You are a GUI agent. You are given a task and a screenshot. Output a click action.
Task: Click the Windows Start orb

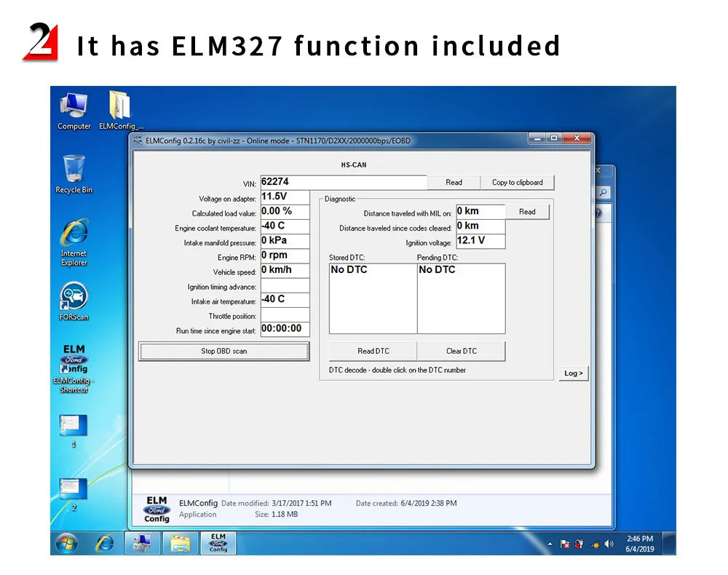pos(66,543)
